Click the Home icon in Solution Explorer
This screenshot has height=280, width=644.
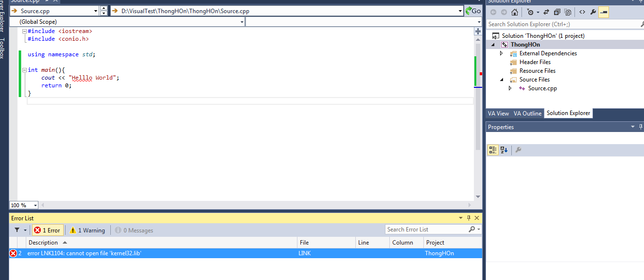[x=514, y=12]
